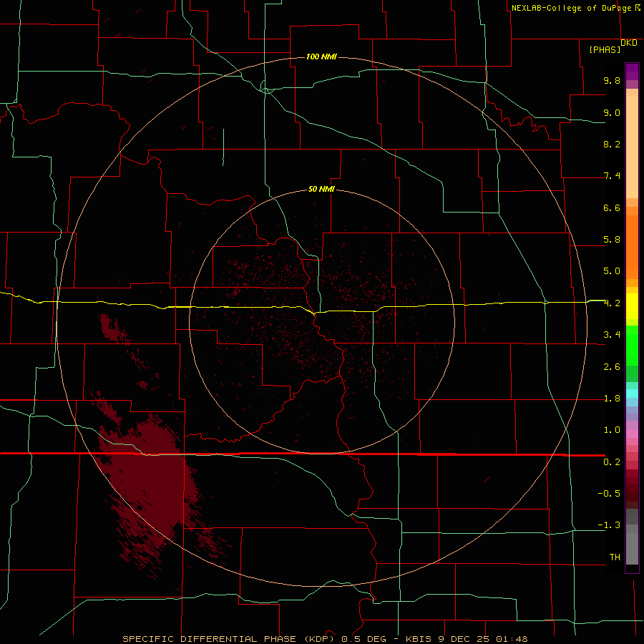Select the [PHAS] units label

[x=605, y=50]
